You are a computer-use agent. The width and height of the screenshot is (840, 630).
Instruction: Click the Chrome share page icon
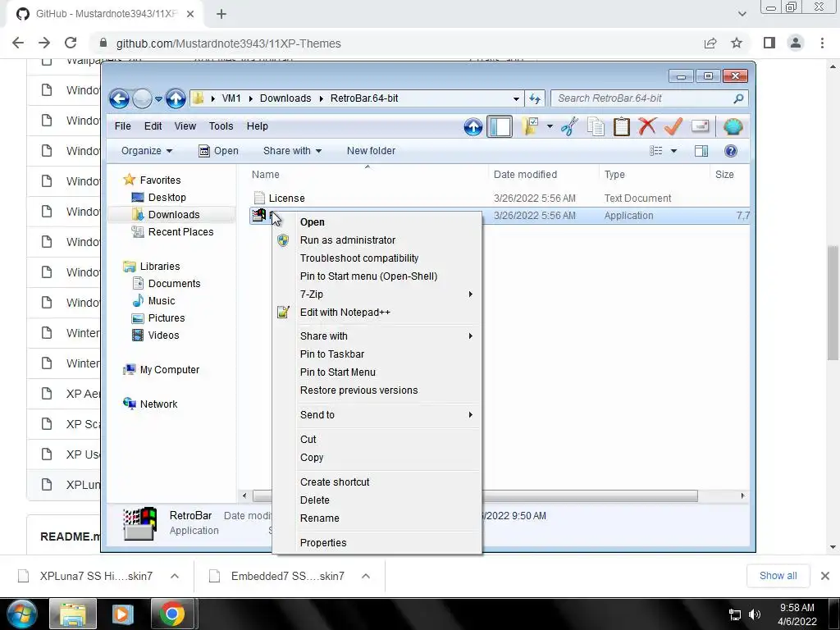point(710,43)
